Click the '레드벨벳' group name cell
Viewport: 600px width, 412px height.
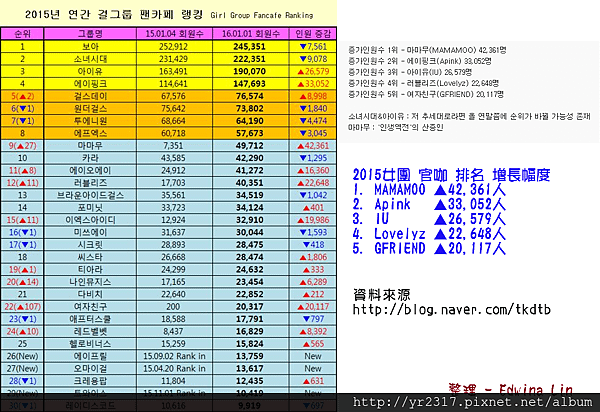coord(90,331)
